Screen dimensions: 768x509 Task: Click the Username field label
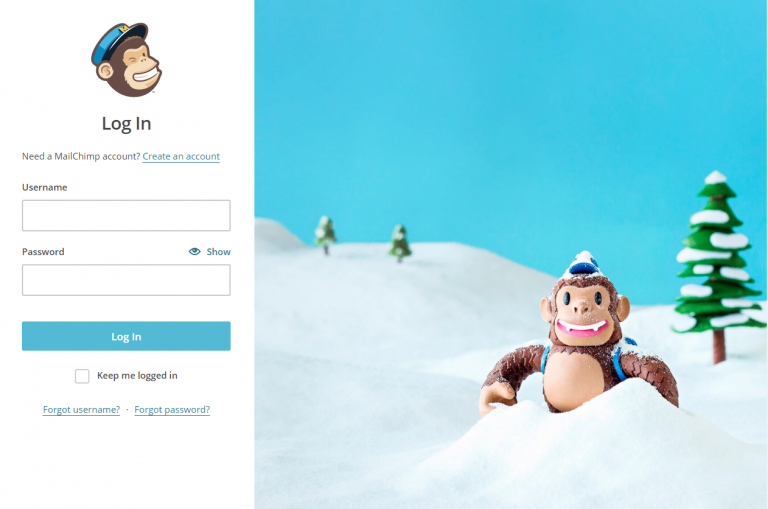click(45, 187)
